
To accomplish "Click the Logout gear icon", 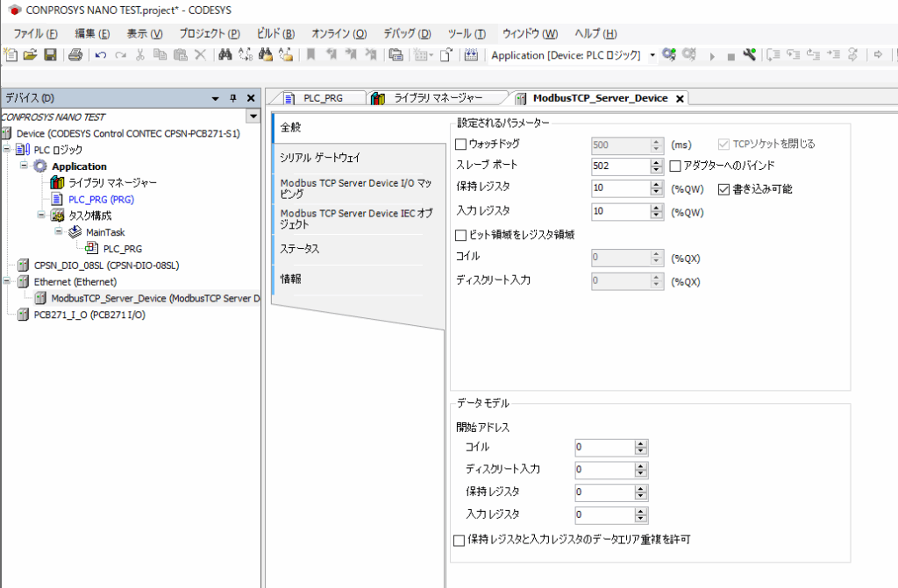I will tap(689, 55).
